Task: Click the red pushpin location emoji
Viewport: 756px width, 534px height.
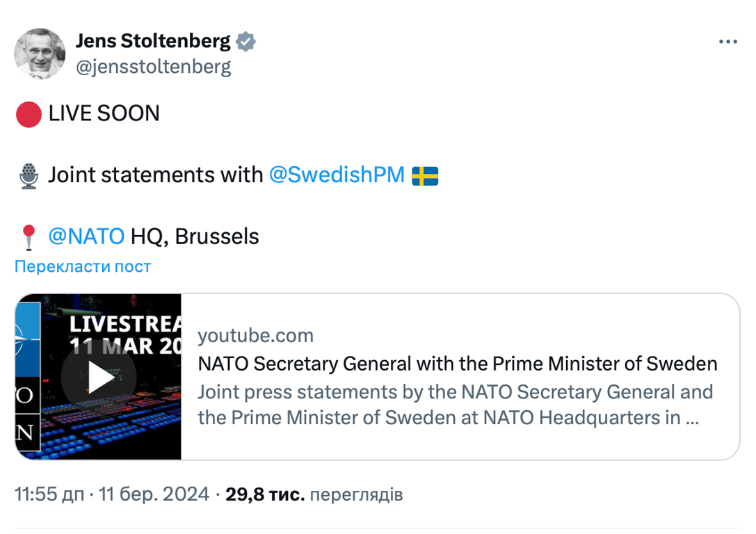Action: tap(29, 237)
